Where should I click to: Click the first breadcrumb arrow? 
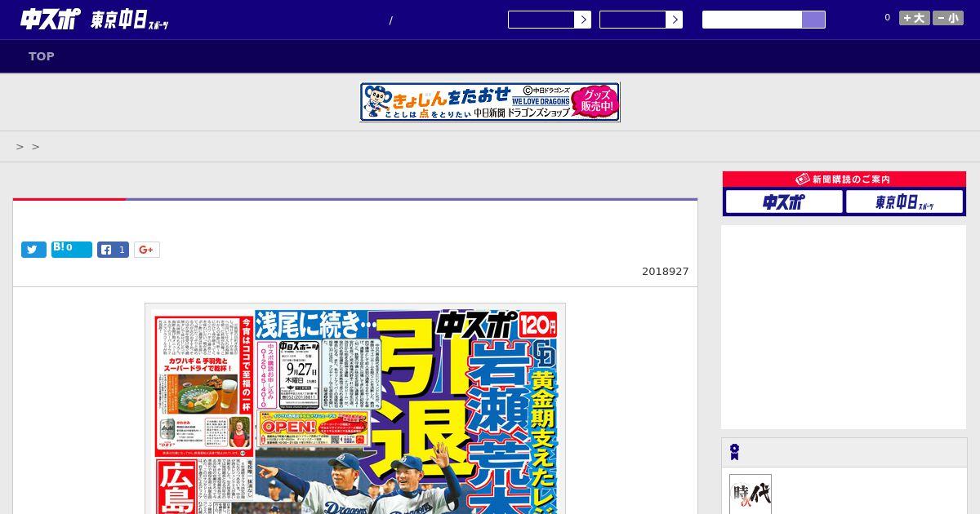point(20,147)
